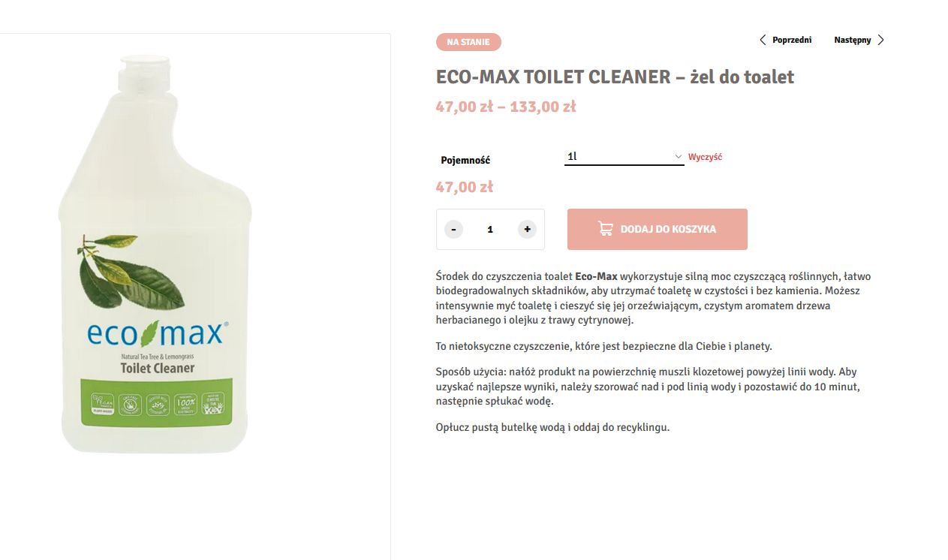Click the ECO-MAX TOILET CLEANER product title
Viewport: 948px width, 560px height.
(x=615, y=77)
